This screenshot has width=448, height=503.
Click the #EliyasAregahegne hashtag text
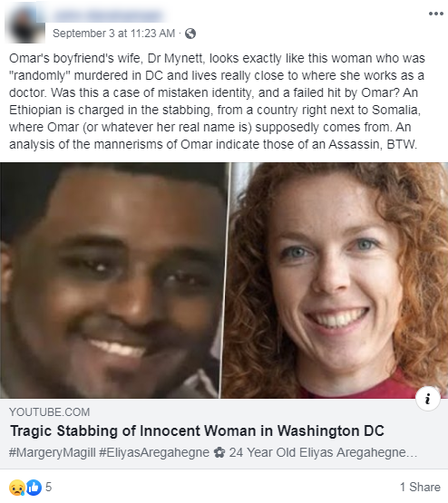coord(154,452)
